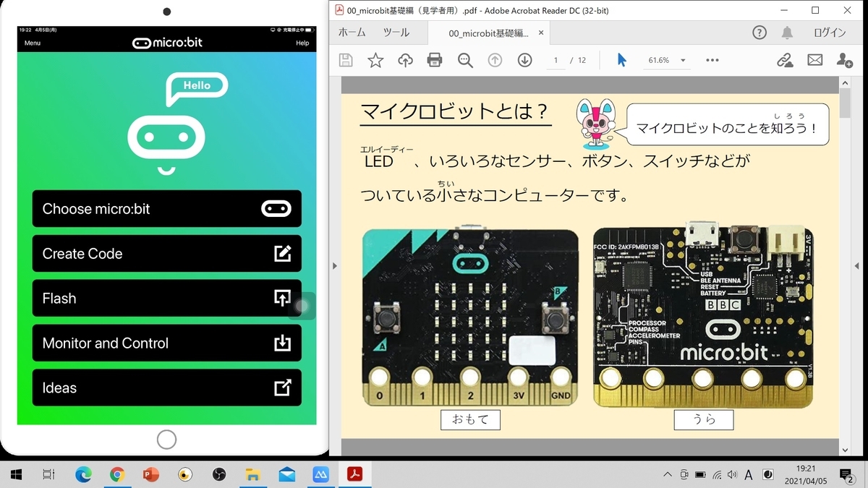
Task: Expand the navigation pane side arrow
Action: [335, 266]
